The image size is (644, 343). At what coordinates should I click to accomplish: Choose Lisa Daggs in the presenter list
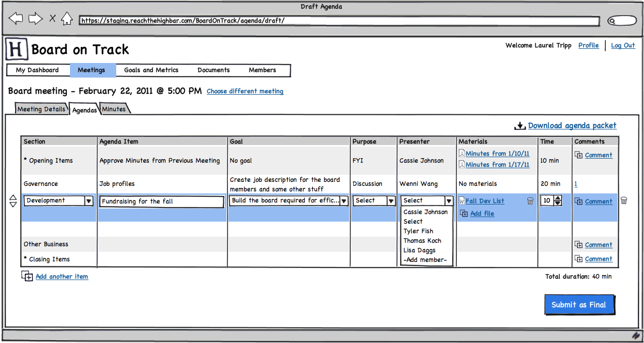420,250
